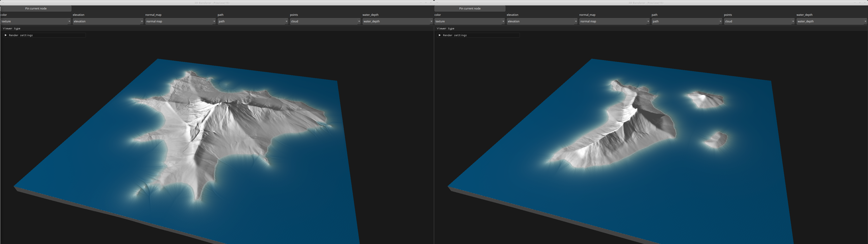This screenshot has width=868, height=244.
Task: Open the water_depth dropdown in the right window
Action: coord(832,21)
